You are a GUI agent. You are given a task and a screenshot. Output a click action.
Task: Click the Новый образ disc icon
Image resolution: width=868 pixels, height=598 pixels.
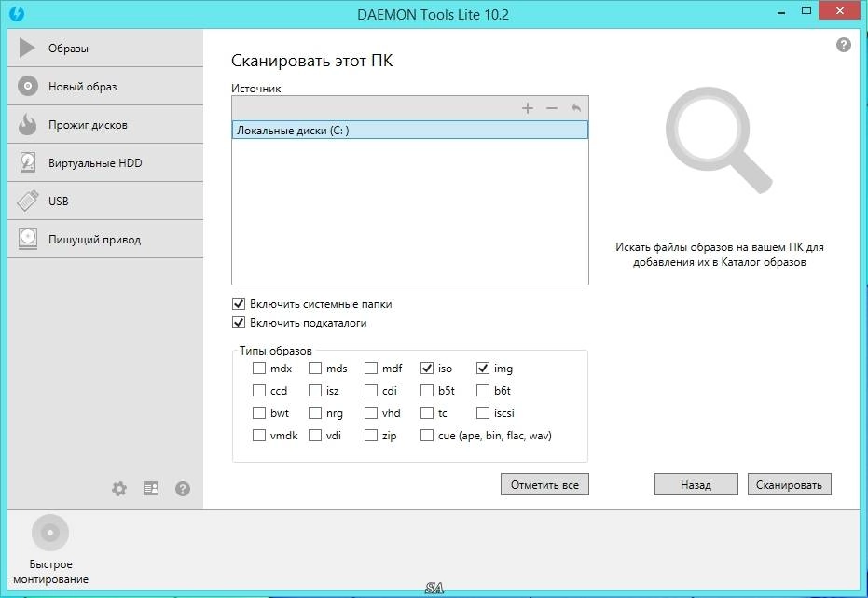28,86
